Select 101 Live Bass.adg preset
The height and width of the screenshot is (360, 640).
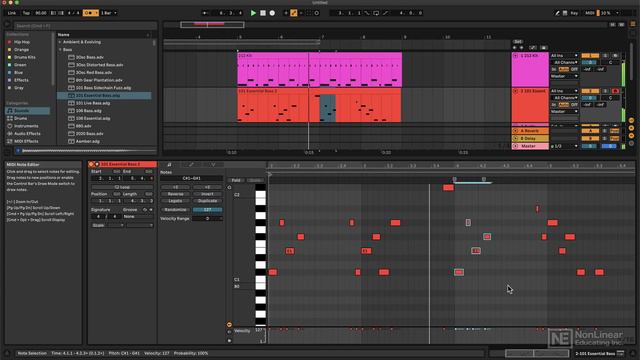pos(93,103)
